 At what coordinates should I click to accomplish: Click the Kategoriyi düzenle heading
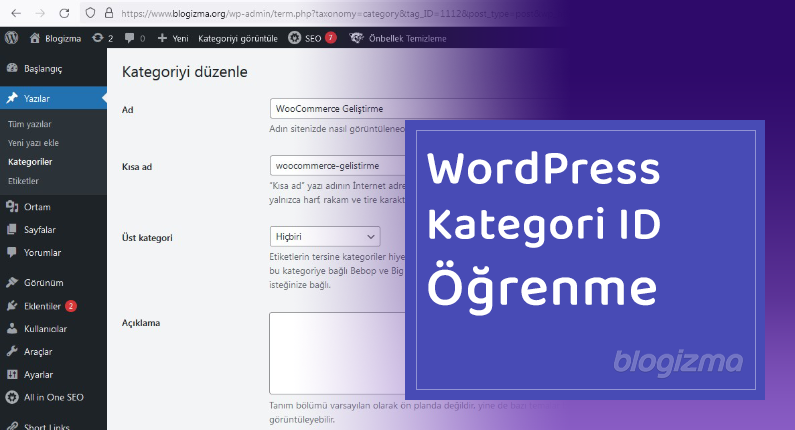coord(185,72)
